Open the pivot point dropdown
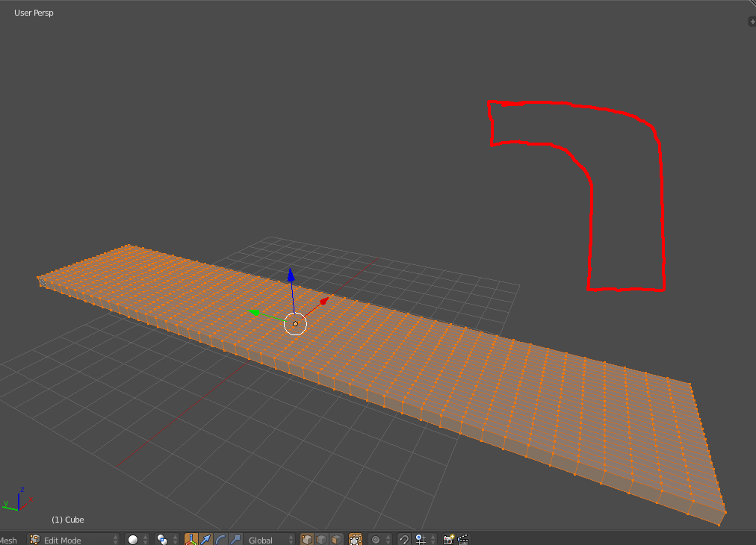 161,539
